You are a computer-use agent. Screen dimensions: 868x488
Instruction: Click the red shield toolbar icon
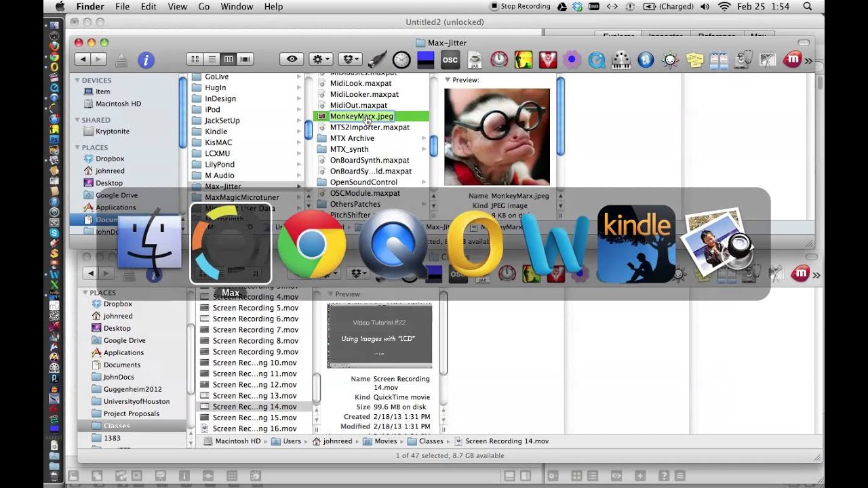point(548,60)
